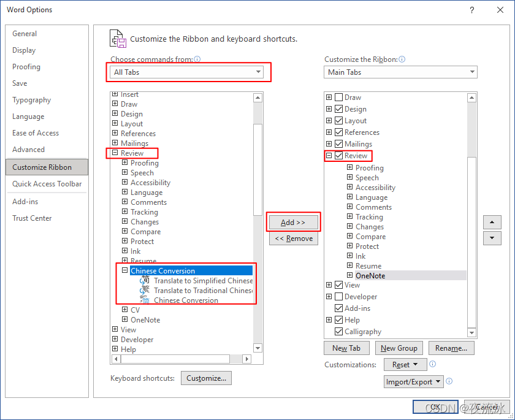Select Chinese Conversion group row

pyautogui.click(x=191, y=270)
